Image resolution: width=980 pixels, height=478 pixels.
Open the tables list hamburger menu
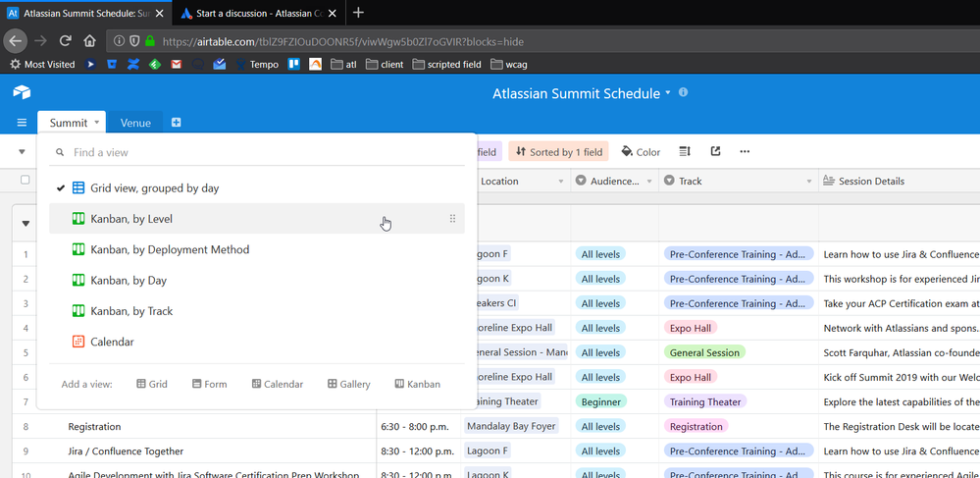pyautogui.click(x=22, y=123)
